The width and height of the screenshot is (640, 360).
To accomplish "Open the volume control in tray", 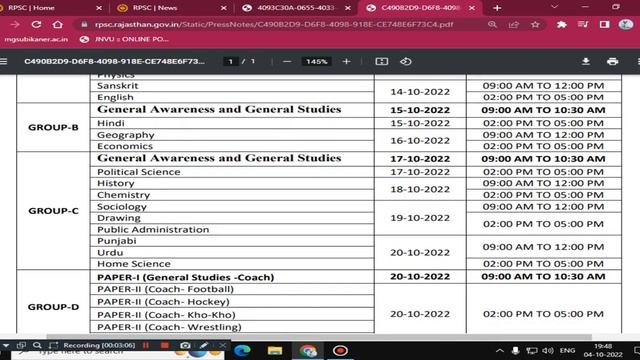I will (x=548, y=351).
